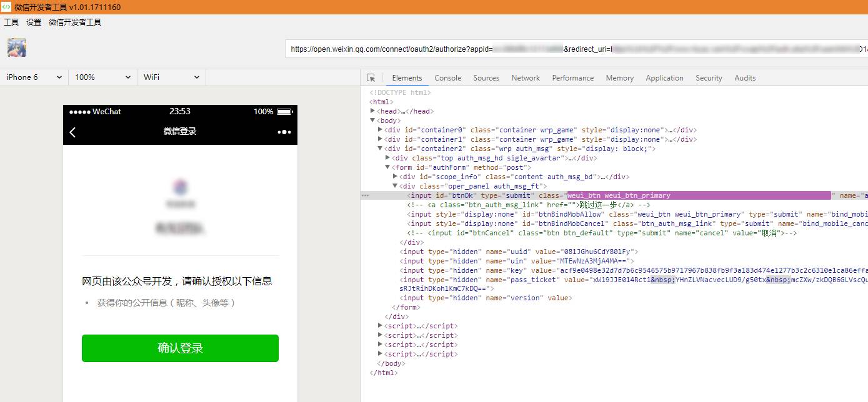Open the 设置 menu
This screenshot has width=868, height=402.
34,22
